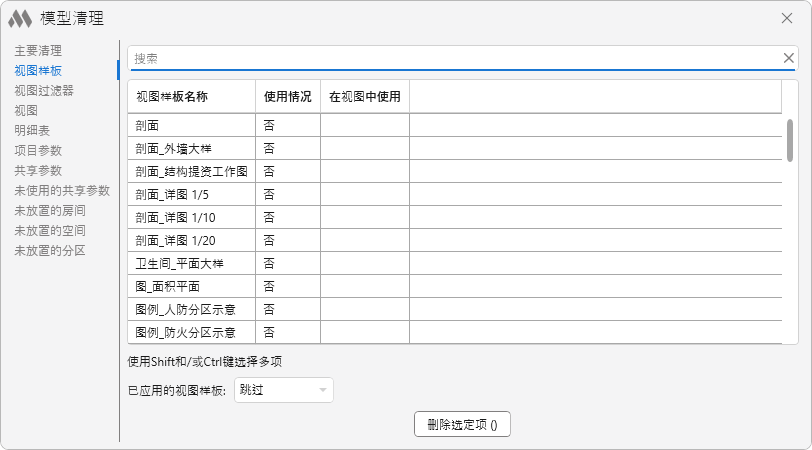The width and height of the screenshot is (812, 450).
Task: Switch to 主要清理 tab
Action: click(38, 50)
